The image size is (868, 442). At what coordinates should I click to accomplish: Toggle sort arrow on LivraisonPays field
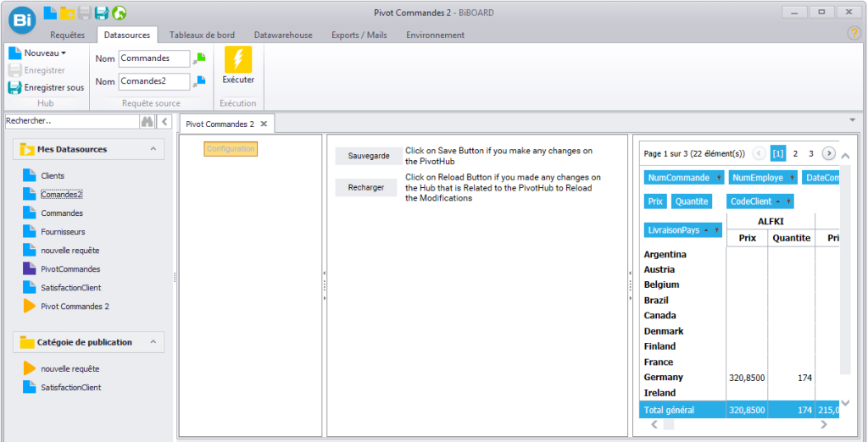tap(706, 229)
